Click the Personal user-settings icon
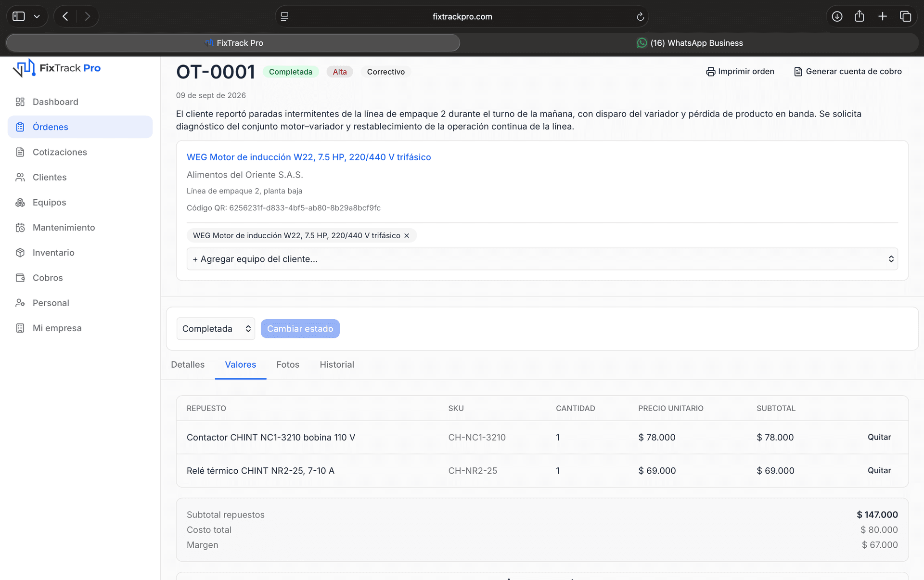The image size is (924, 580). [20, 303]
